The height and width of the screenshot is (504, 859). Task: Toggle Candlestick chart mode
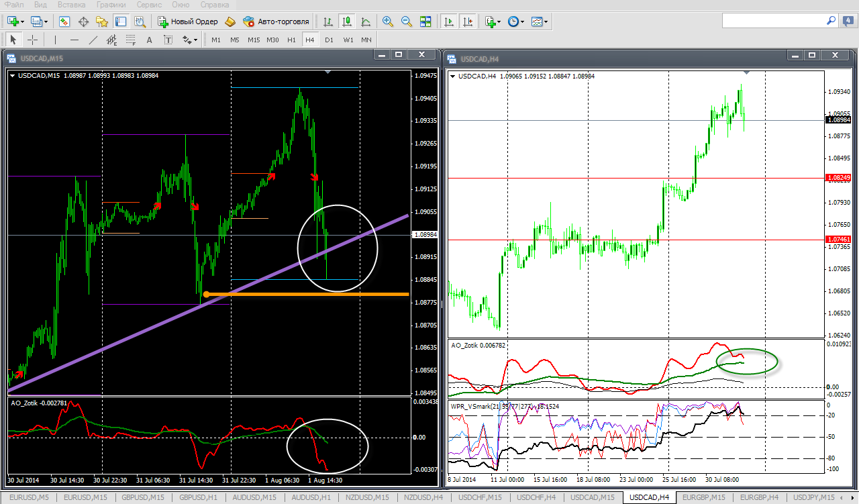(347, 21)
